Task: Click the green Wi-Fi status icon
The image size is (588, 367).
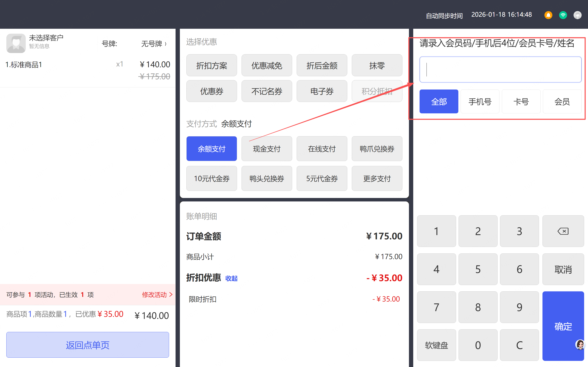Action: tap(563, 15)
